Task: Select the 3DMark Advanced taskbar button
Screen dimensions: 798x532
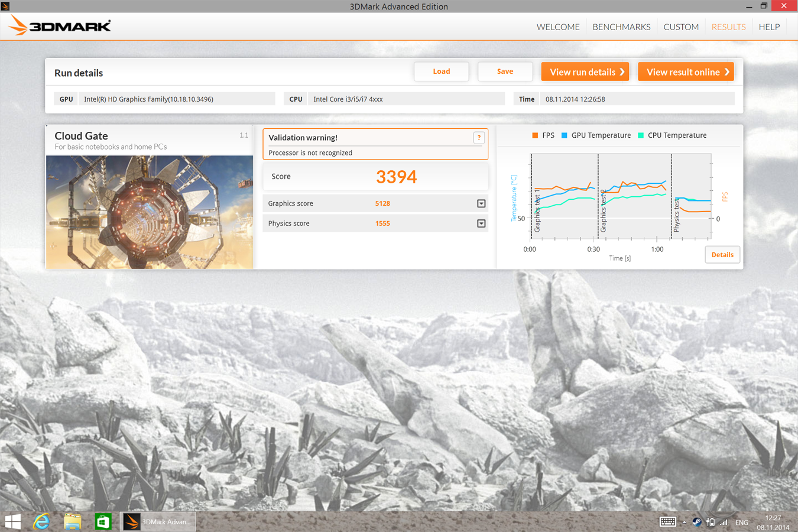Action: coord(158,522)
